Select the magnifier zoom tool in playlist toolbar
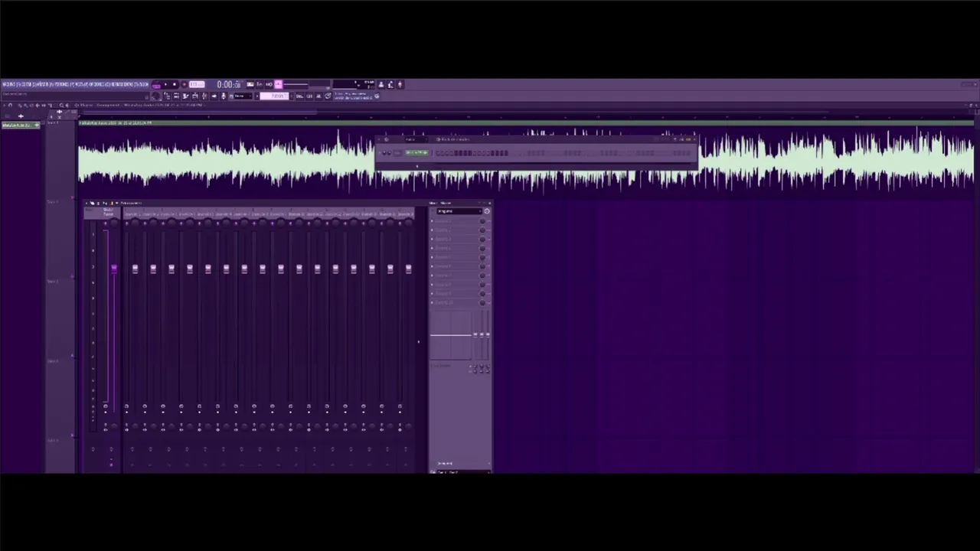 click(x=62, y=105)
